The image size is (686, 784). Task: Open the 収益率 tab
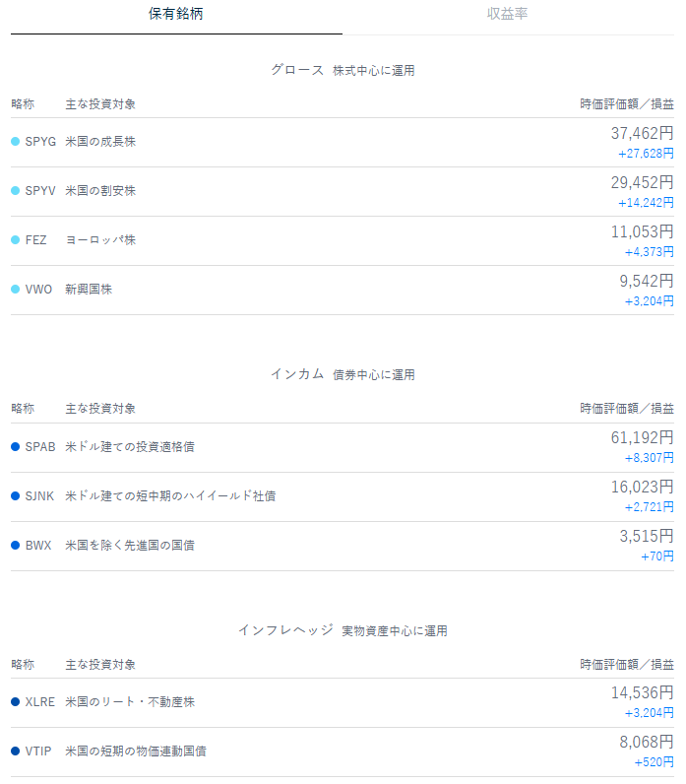[x=508, y=14]
